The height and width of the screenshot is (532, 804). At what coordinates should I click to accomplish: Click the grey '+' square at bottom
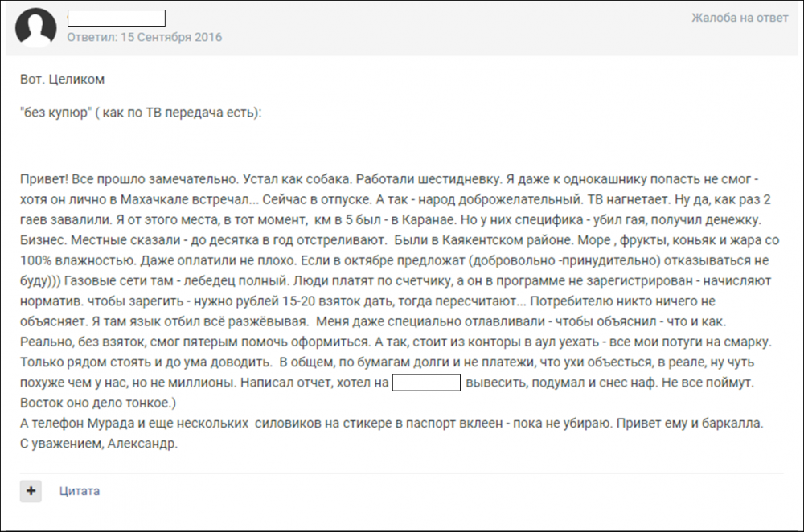coord(31,491)
